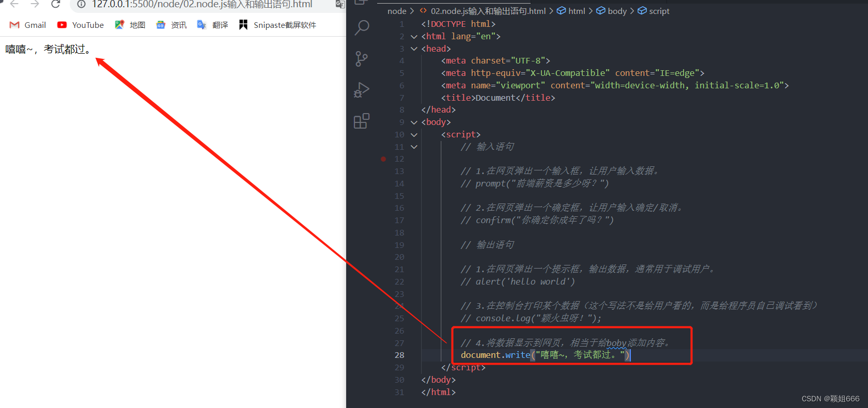Image resolution: width=868 pixels, height=408 pixels.
Task: Open the Source Control view
Action: click(x=362, y=59)
